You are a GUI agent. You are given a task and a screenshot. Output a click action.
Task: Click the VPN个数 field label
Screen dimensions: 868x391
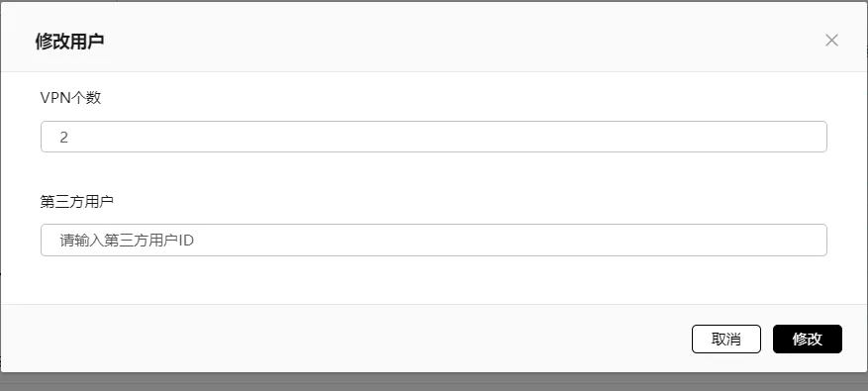(x=71, y=98)
